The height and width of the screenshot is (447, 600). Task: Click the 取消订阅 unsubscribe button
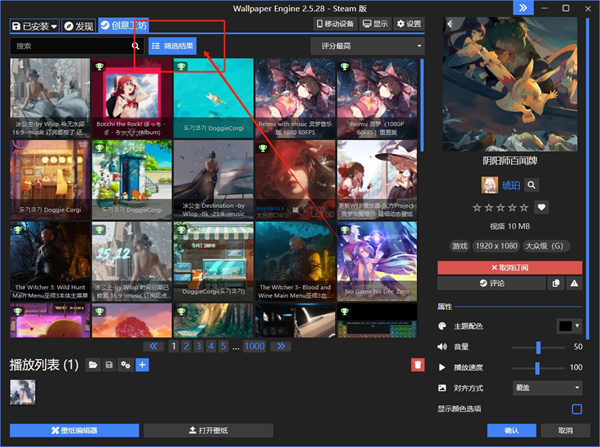point(510,268)
